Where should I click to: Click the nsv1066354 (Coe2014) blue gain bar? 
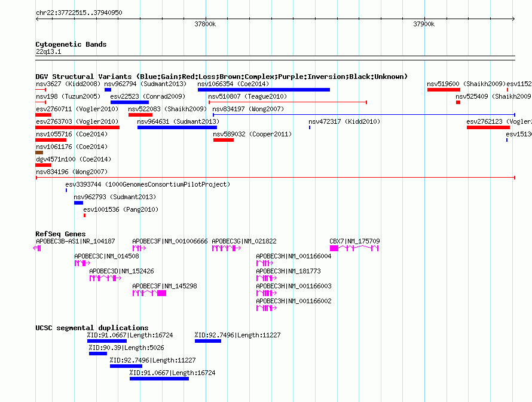point(264,90)
